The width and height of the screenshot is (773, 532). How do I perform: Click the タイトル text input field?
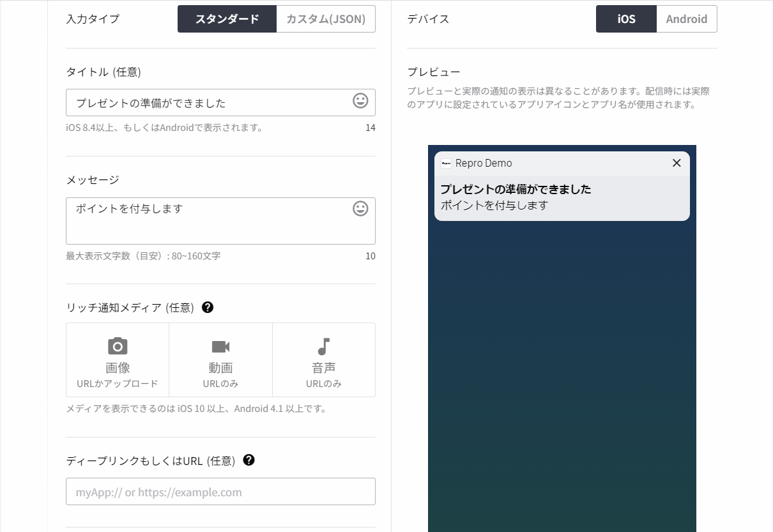click(x=220, y=102)
